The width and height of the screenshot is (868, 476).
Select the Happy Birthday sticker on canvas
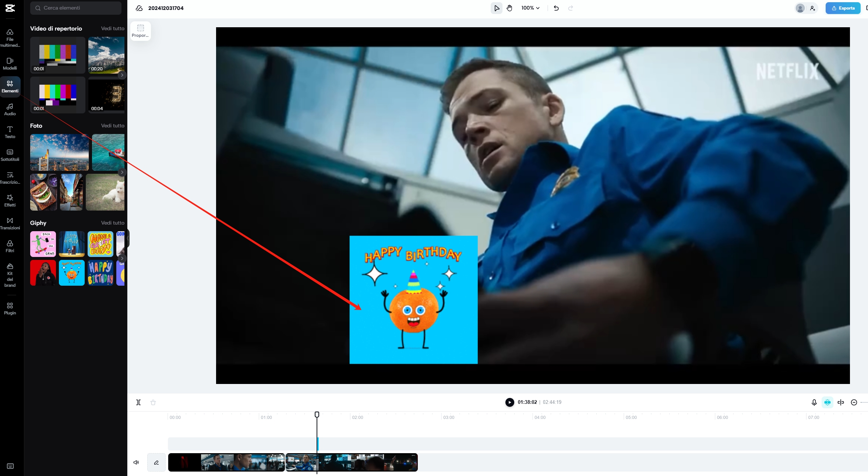(413, 300)
